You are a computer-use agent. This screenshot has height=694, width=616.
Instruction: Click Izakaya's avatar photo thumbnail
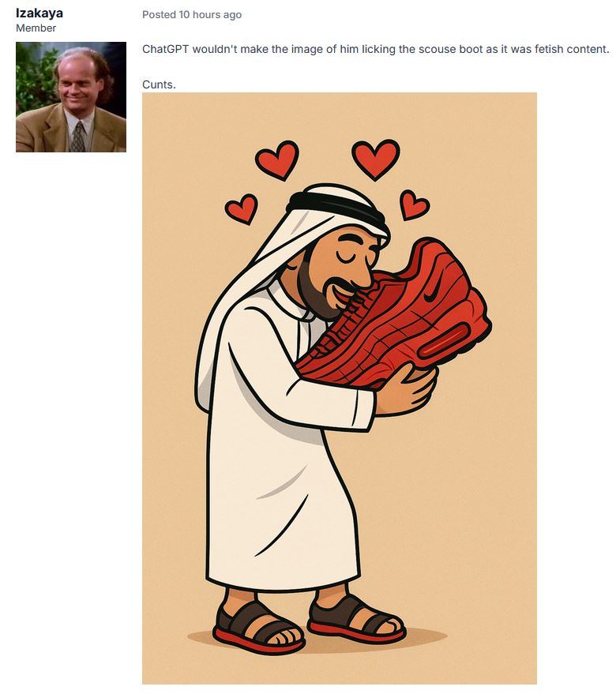point(71,97)
